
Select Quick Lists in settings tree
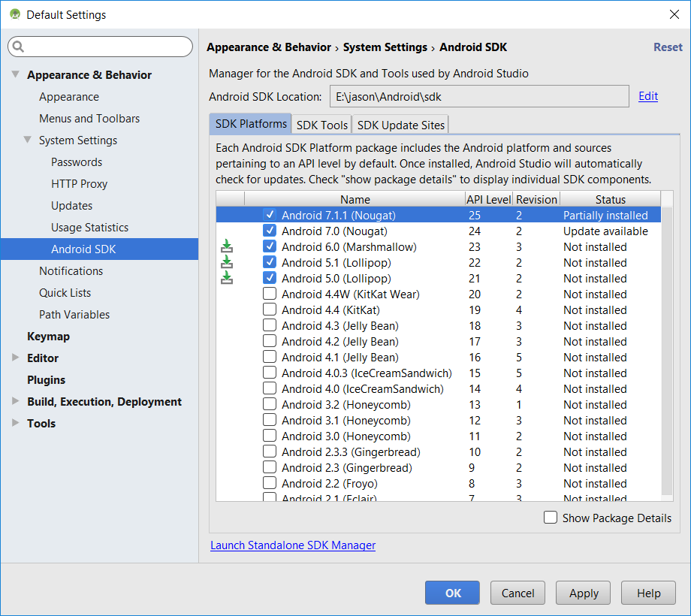(65, 292)
